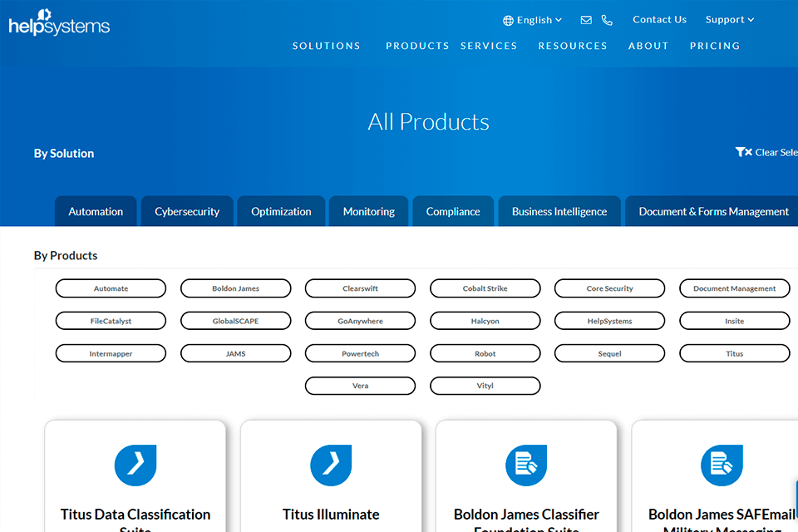
Task: Toggle the Boldon James product filter
Action: tap(235, 288)
